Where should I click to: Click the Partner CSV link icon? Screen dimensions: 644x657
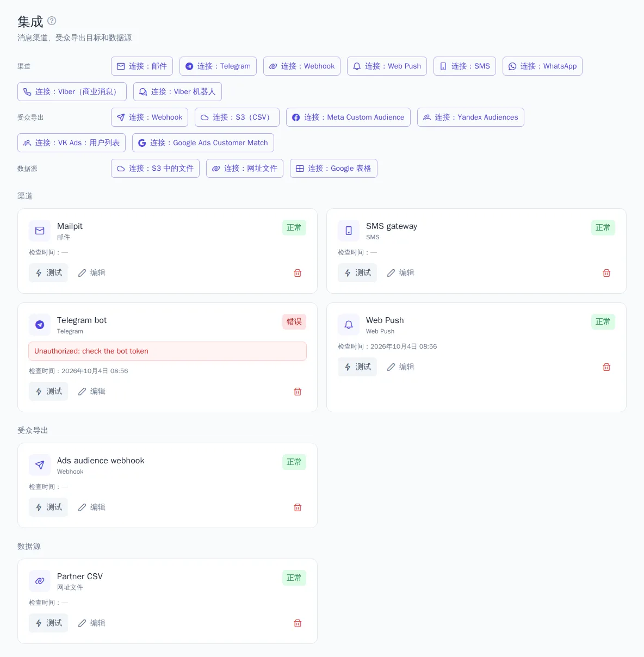tap(40, 581)
